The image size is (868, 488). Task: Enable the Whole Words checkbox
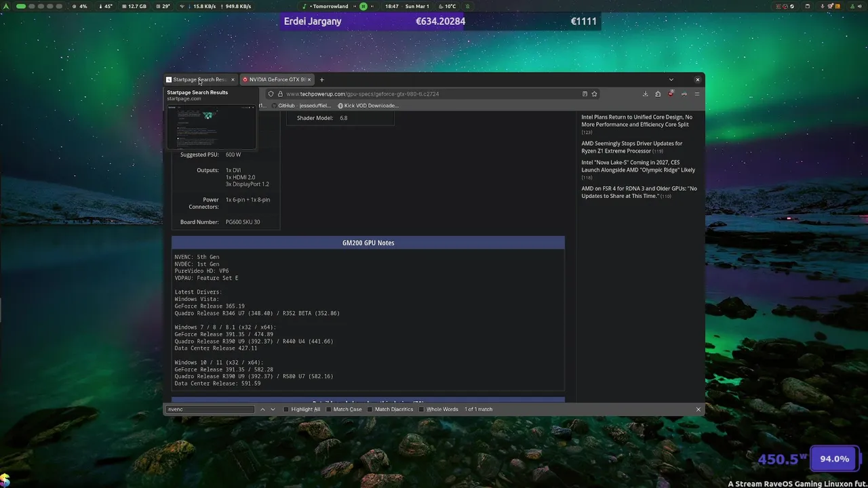(422, 409)
